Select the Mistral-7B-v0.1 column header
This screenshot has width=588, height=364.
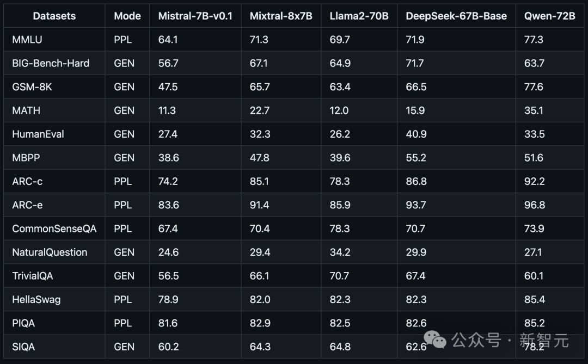pyautogui.click(x=195, y=16)
